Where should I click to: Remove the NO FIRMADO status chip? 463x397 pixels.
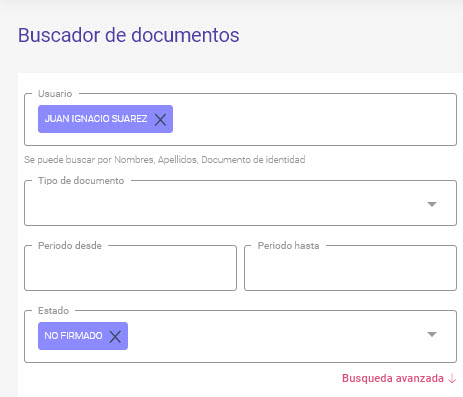click(x=115, y=336)
